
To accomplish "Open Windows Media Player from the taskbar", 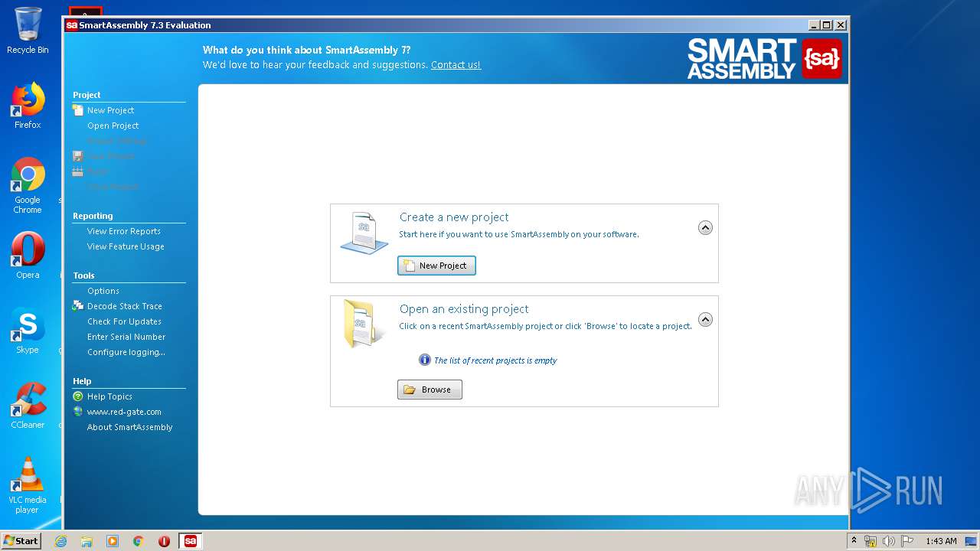I will (113, 541).
